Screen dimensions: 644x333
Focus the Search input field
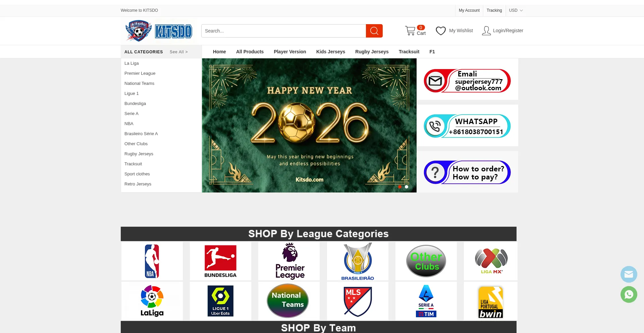point(283,31)
